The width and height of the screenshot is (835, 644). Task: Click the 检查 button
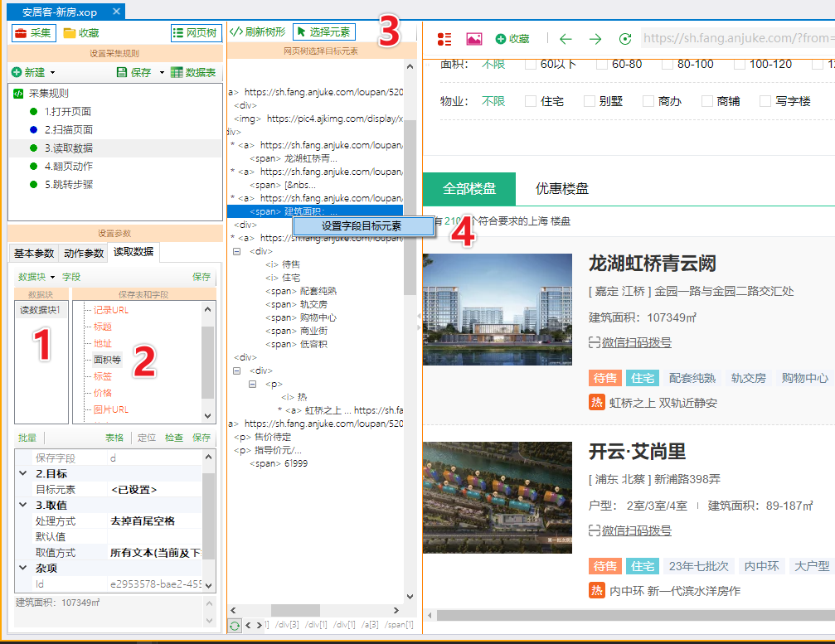point(173,438)
